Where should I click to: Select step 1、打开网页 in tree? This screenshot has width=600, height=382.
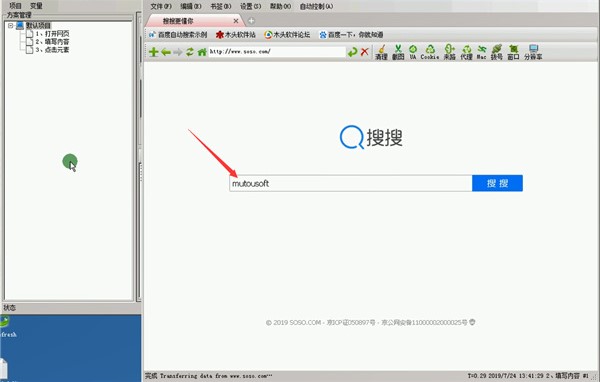point(48,34)
